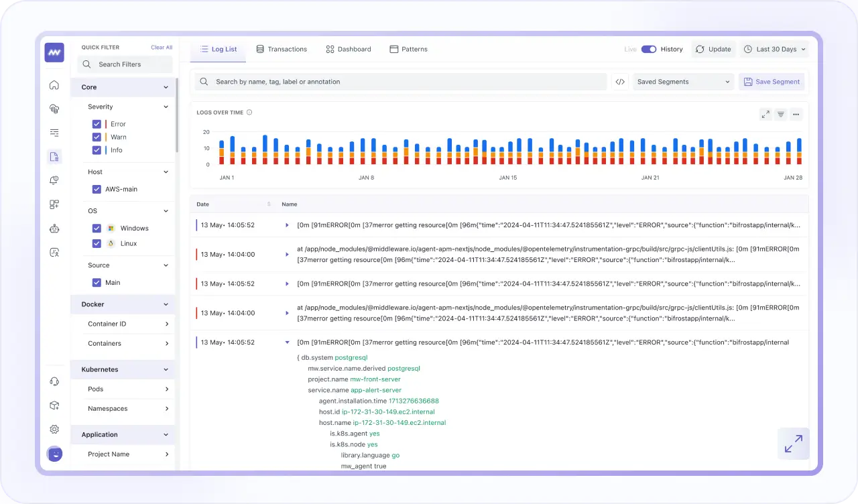
Task: Click the log search input field
Action: pyautogui.click(x=402, y=81)
